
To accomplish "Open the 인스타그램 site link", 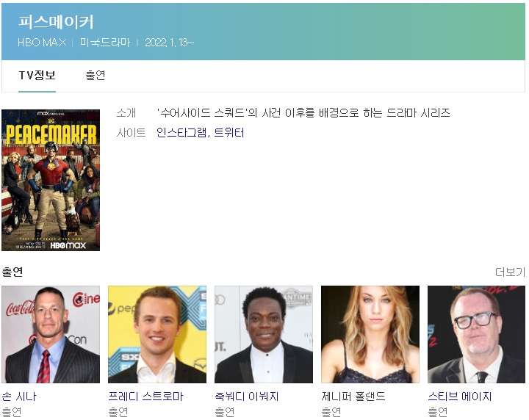I will 181,133.
